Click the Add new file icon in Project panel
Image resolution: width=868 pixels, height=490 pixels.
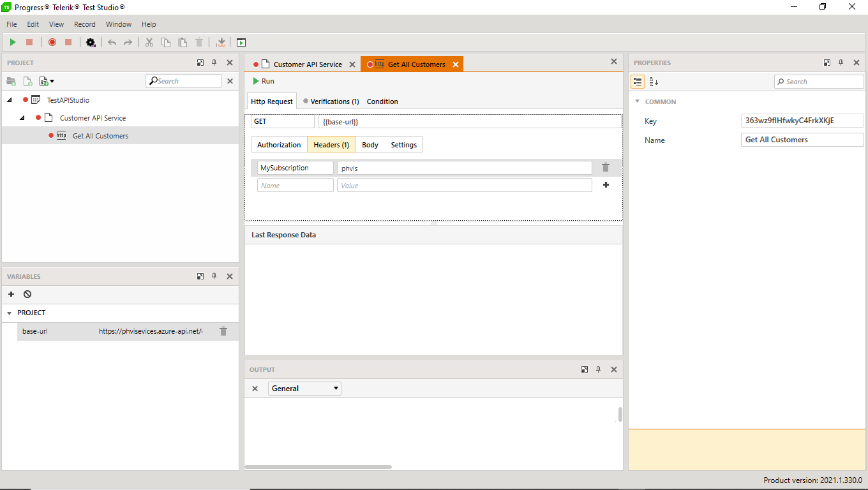point(27,81)
